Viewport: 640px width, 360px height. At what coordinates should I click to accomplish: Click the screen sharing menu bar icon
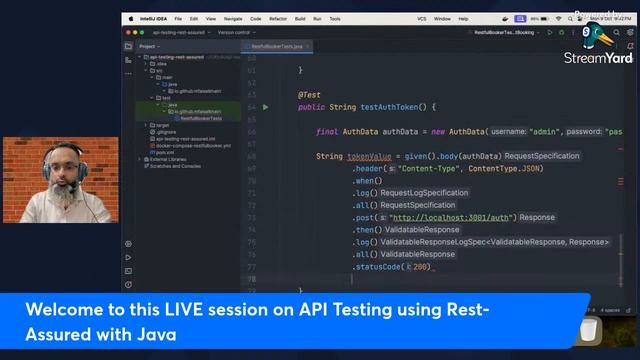pyautogui.click(x=520, y=19)
